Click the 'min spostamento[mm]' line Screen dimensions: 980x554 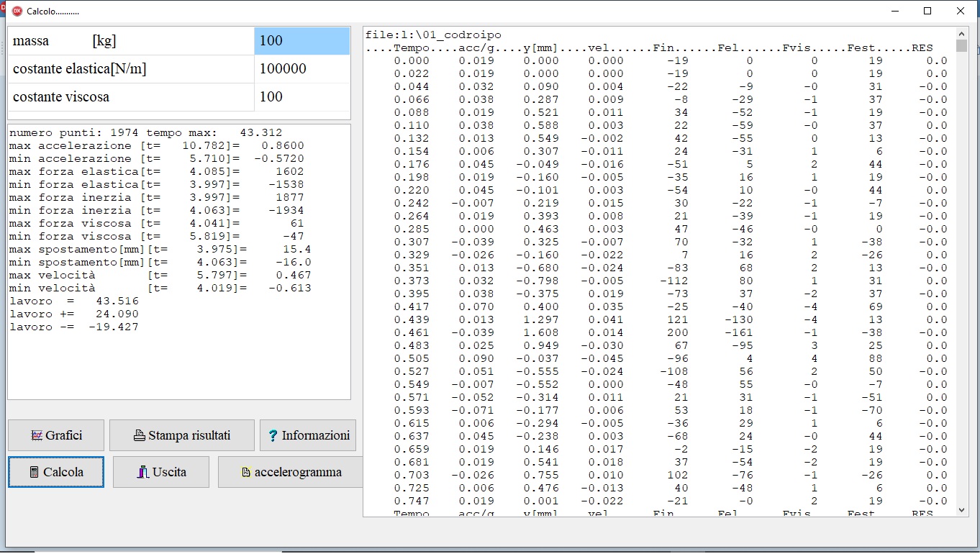click(x=160, y=263)
